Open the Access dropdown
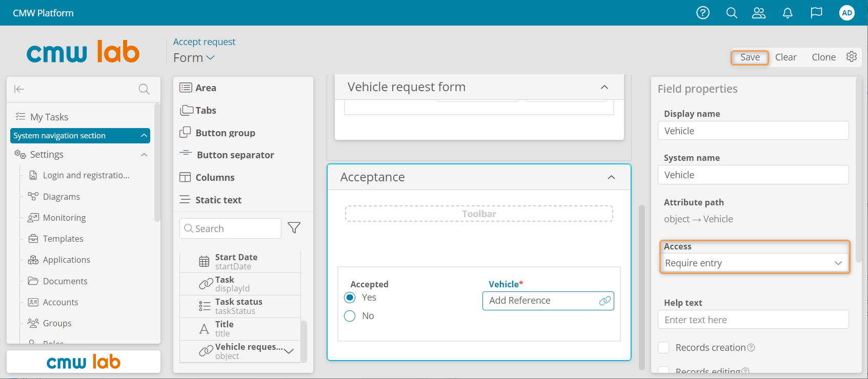This screenshot has width=868, height=379. 753,263
